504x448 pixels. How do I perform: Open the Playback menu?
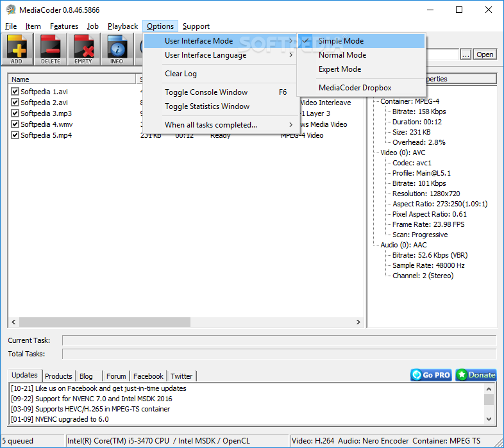pyautogui.click(x=122, y=26)
